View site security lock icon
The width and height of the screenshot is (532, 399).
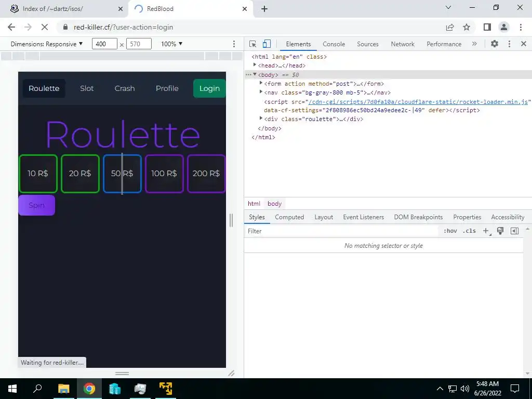click(x=65, y=27)
